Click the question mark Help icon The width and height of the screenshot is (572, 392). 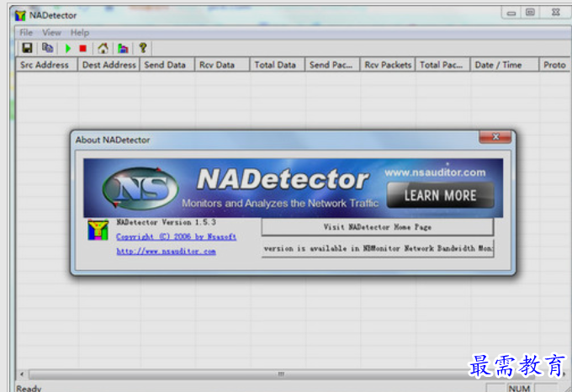pos(143,48)
